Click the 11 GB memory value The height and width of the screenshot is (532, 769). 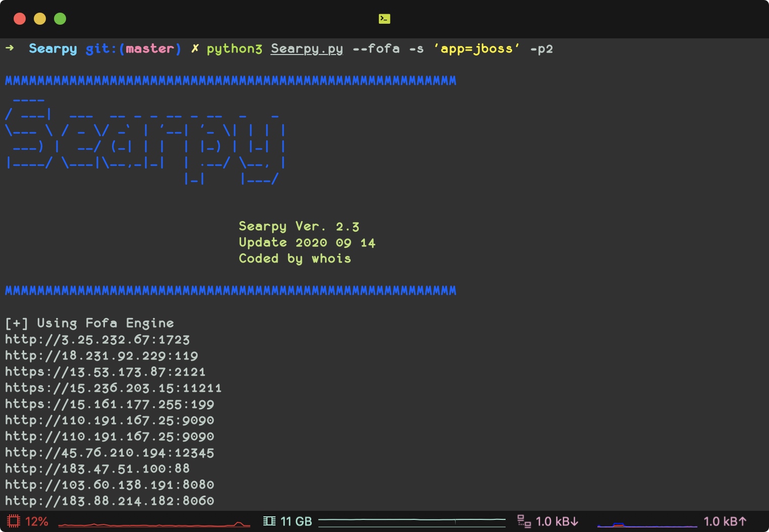tap(296, 521)
